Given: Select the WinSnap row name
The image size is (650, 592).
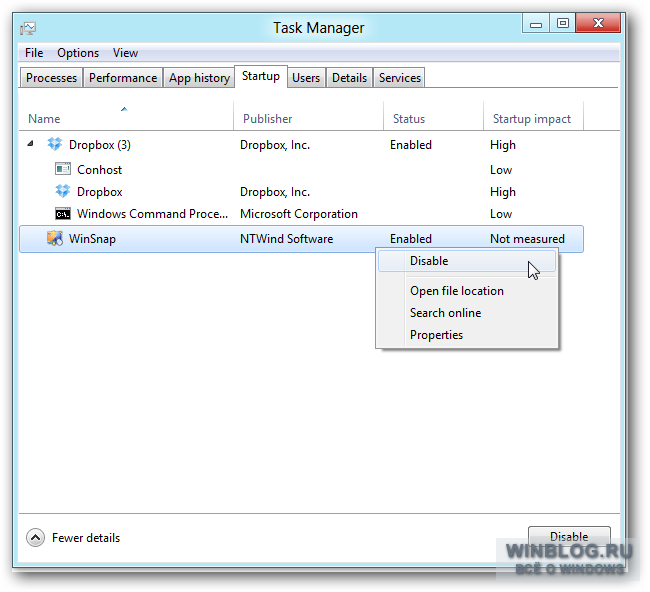Looking at the screenshot, I should (92, 239).
